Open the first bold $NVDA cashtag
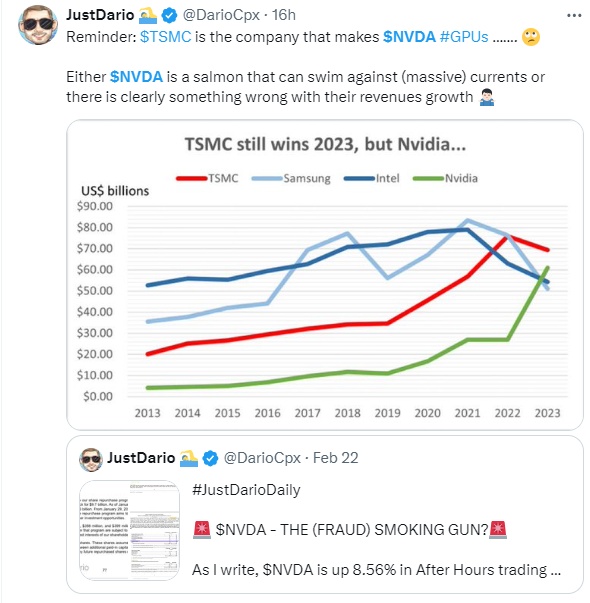 [x=409, y=37]
